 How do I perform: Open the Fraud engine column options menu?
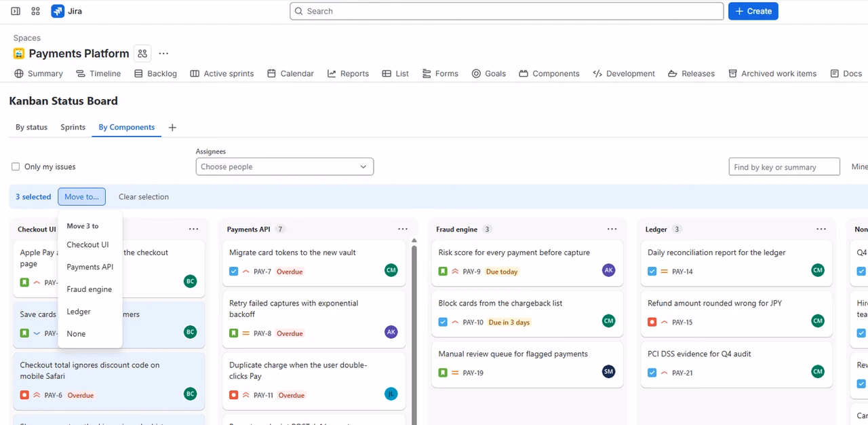coord(612,229)
